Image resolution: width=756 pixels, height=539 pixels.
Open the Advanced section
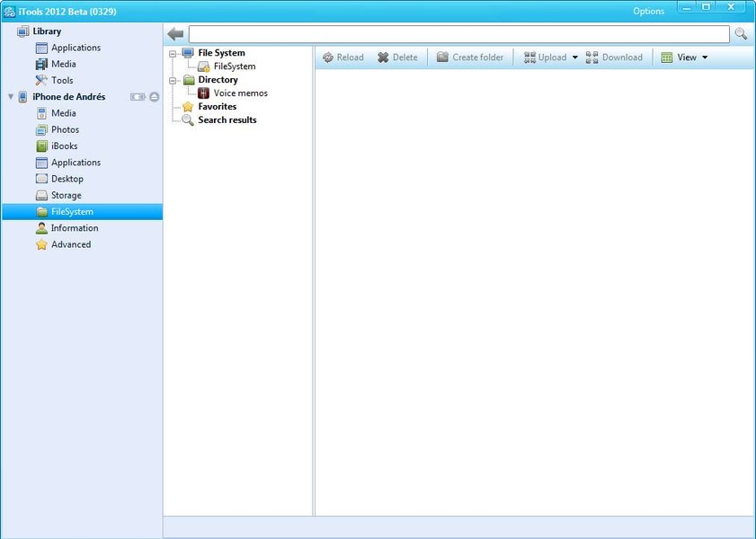click(70, 244)
